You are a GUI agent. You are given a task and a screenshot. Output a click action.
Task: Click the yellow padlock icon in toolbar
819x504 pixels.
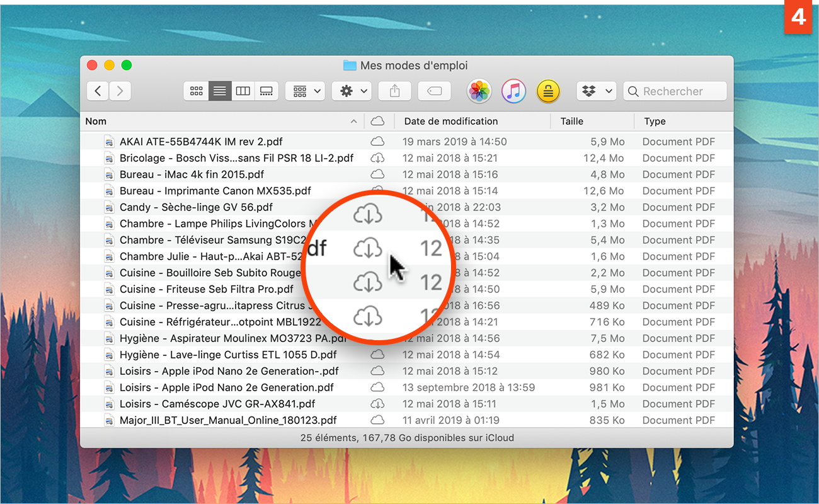pyautogui.click(x=548, y=91)
